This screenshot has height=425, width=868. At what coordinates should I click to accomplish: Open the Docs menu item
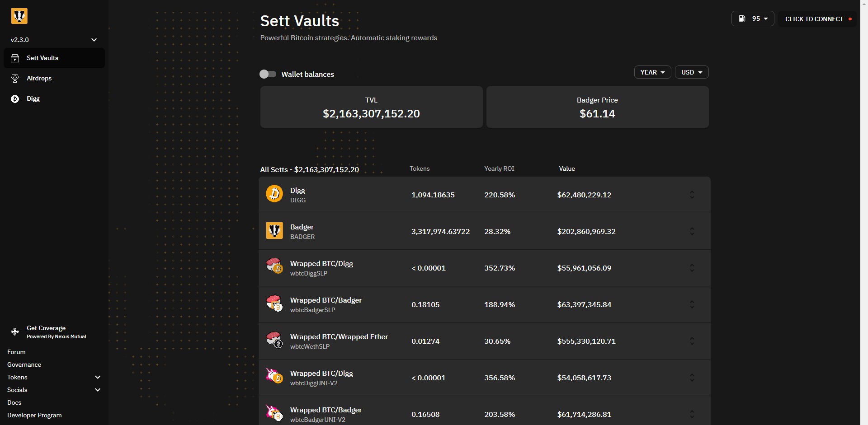tap(14, 402)
